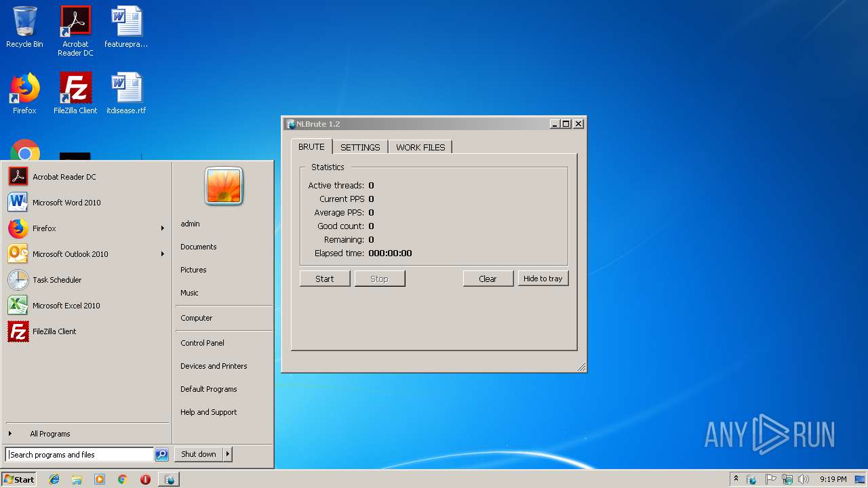Screen dimensions: 868x488
Task: Click the search magnifier button in Start menu
Action: click(x=161, y=455)
